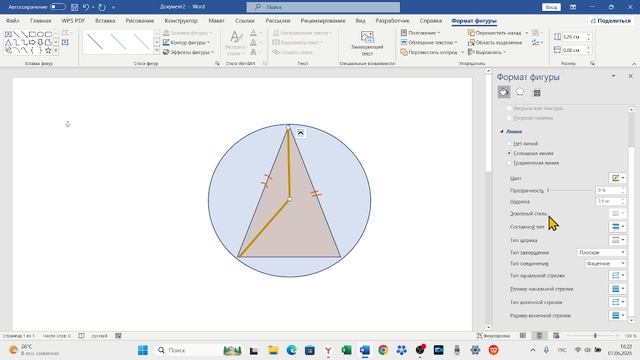Open Контур фигуры outline dropdown
The width and height of the screenshot is (640, 360).
coord(187,42)
